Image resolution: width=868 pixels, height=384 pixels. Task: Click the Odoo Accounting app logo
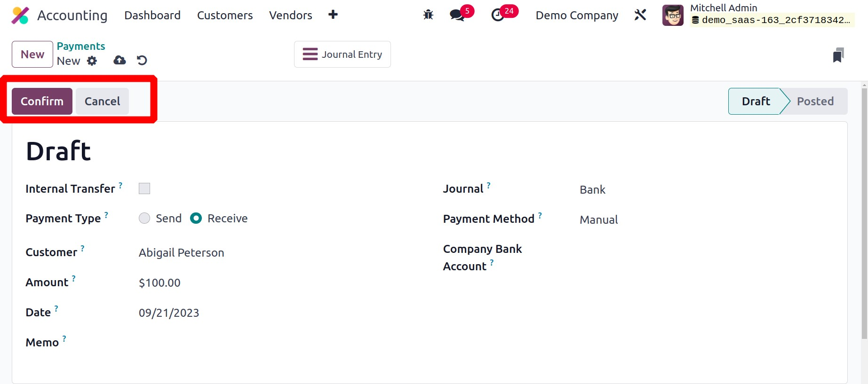pyautogui.click(x=20, y=16)
